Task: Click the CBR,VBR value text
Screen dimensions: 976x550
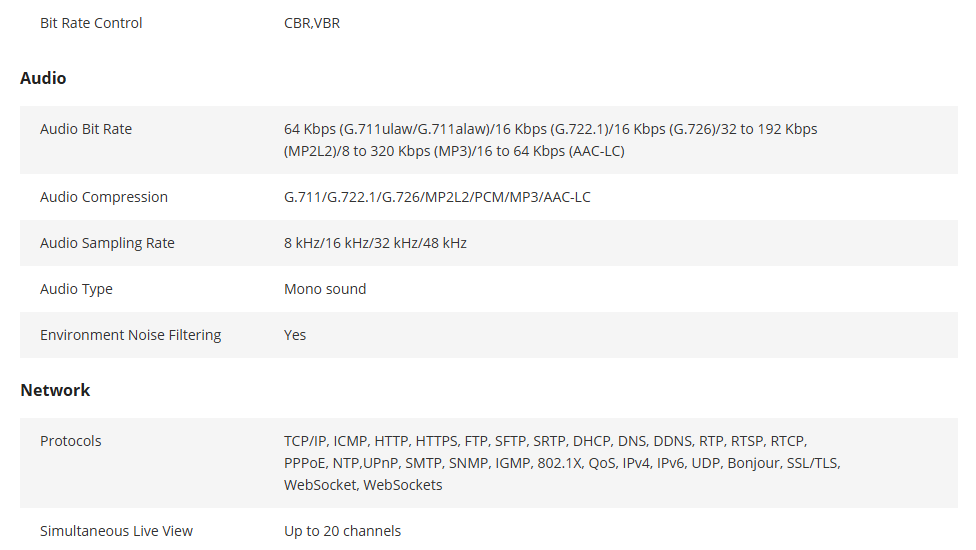Action: (312, 23)
